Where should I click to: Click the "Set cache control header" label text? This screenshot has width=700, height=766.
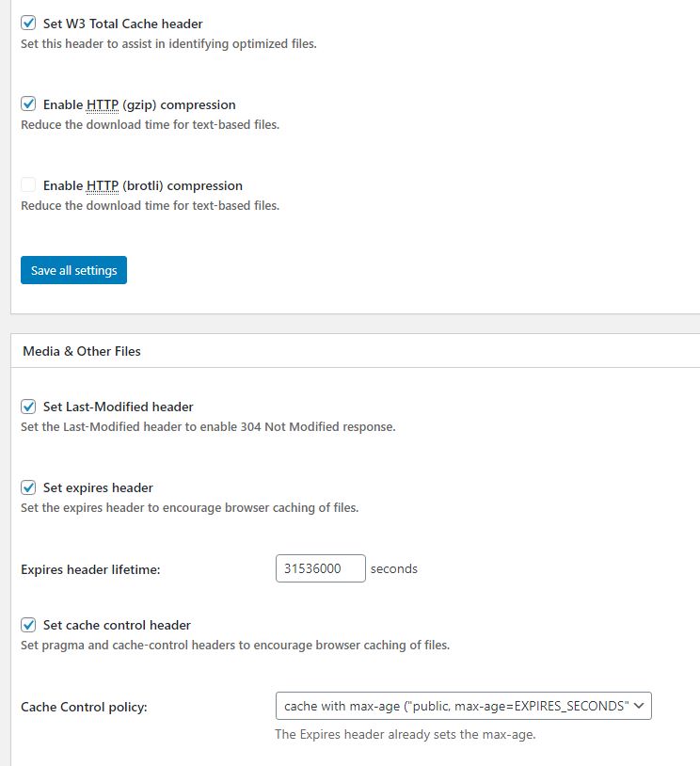(117, 625)
